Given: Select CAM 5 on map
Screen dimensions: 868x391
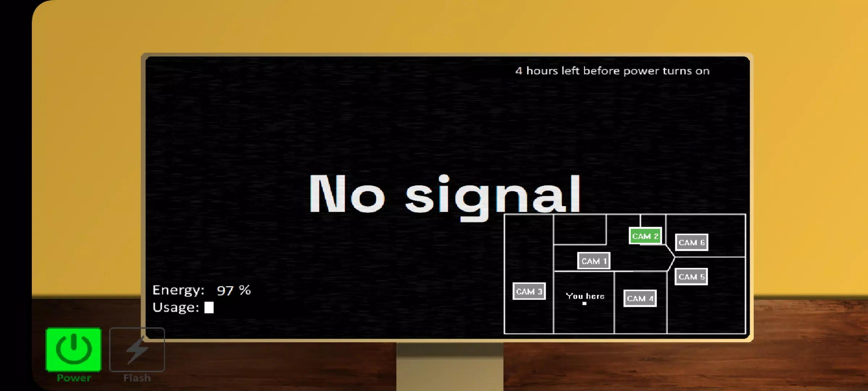Looking at the screenshot, I should click(691, 276).
